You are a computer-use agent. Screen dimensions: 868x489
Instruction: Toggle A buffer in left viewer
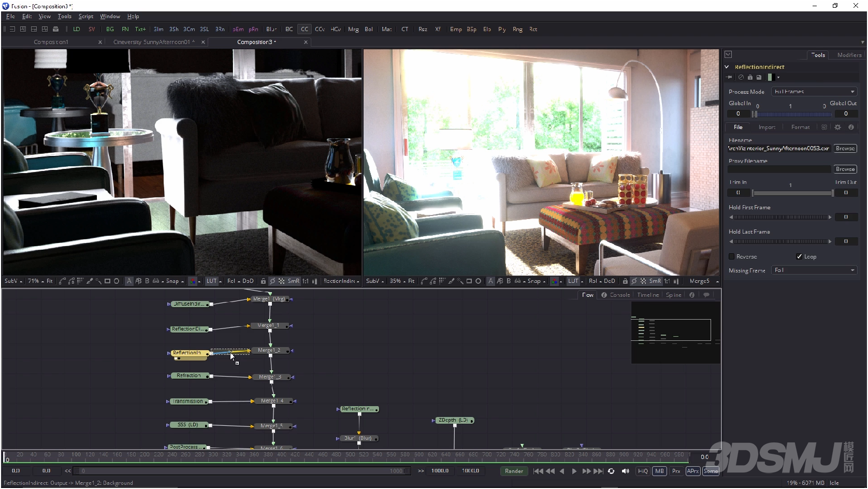[x=129, y=281]
